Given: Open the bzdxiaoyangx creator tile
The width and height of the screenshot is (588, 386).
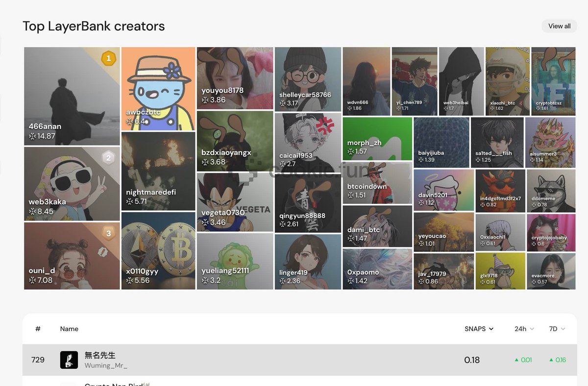Looking at the screenshot, I should click(235, 141).
